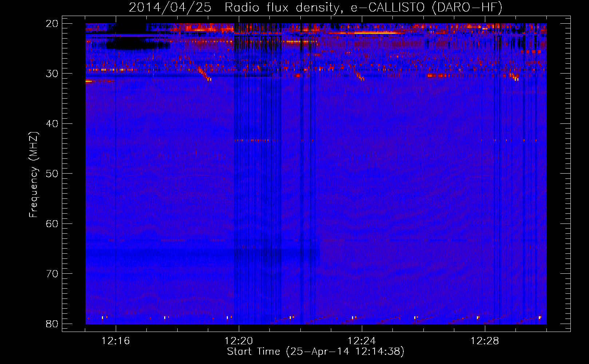
Task: Click the frequency tick label '20'
Action: tap(52, 24)
